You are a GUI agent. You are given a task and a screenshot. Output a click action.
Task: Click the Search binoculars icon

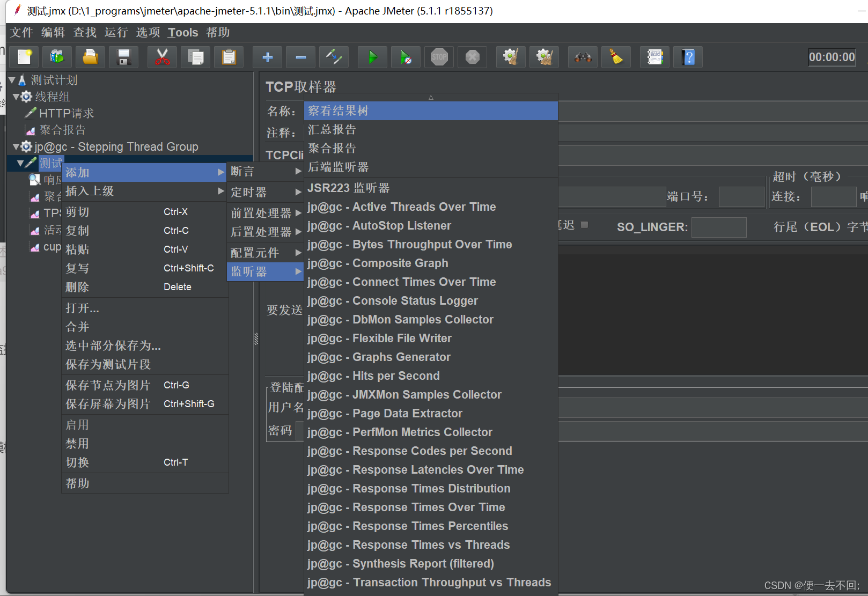coord(583,57)
